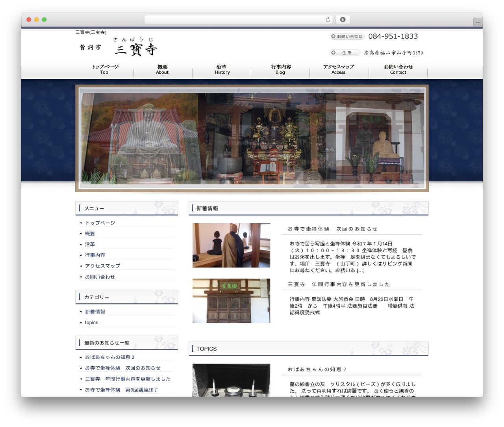Screen dimensions: 504x427
Task: Open お寺で坐禅体験 第3回講座終了 in sidebar
Action: point(122,390)
